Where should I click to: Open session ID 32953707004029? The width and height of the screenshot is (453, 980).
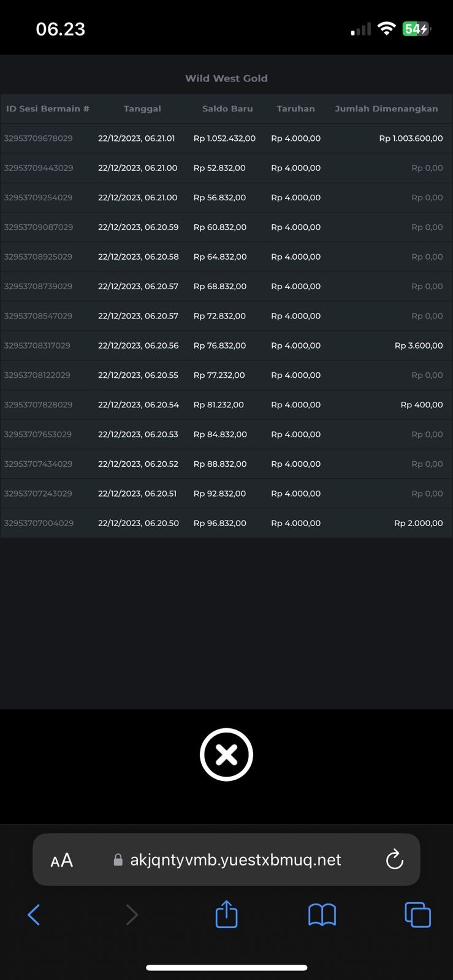point(39,523)
